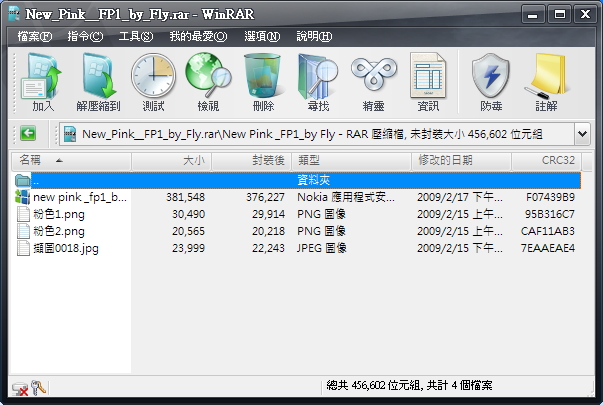Click the 擷圖0018.jpg file icon
The image size is (603, 405).
tap(23, 248)
